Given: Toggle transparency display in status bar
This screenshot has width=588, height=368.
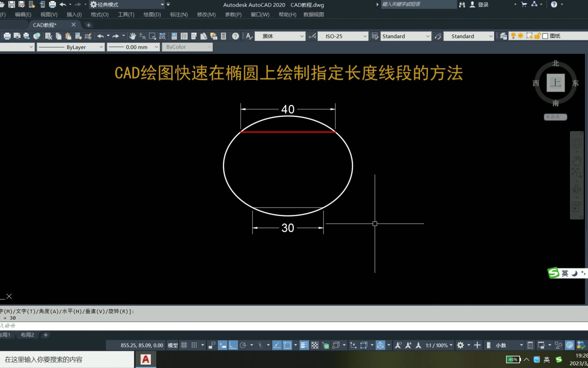Looking at the screenshot, I should pyautogui.click(x=315, y=345).
